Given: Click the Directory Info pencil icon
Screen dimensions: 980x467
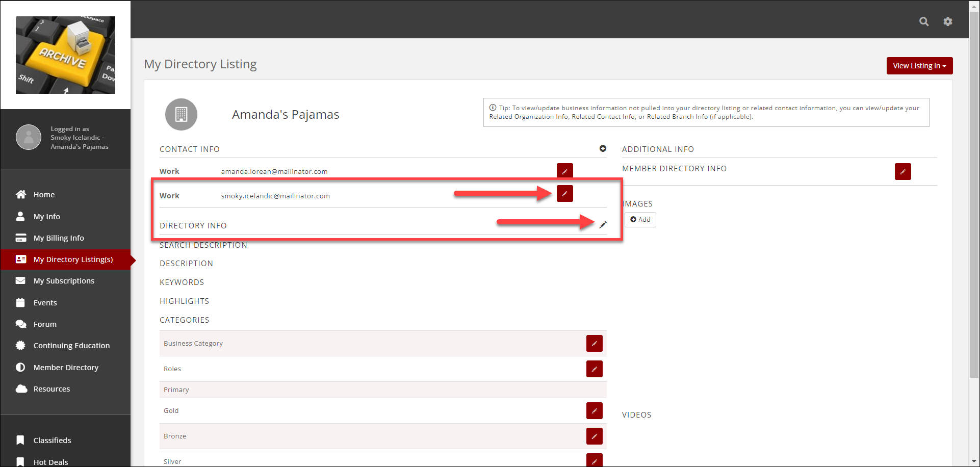Looking at the screenshot, I should pos(603,225).
